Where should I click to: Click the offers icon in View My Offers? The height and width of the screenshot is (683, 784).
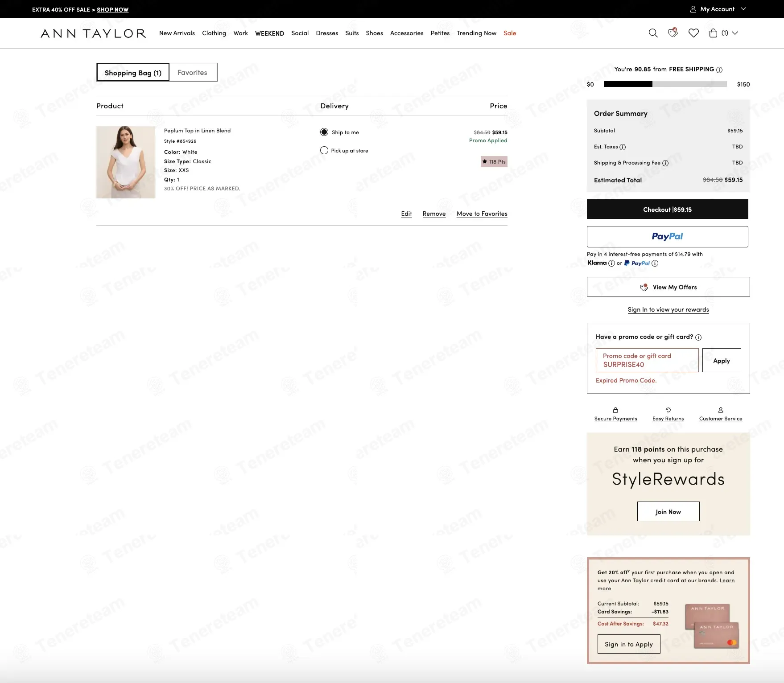pyautogui.click(x=644, y=287)
